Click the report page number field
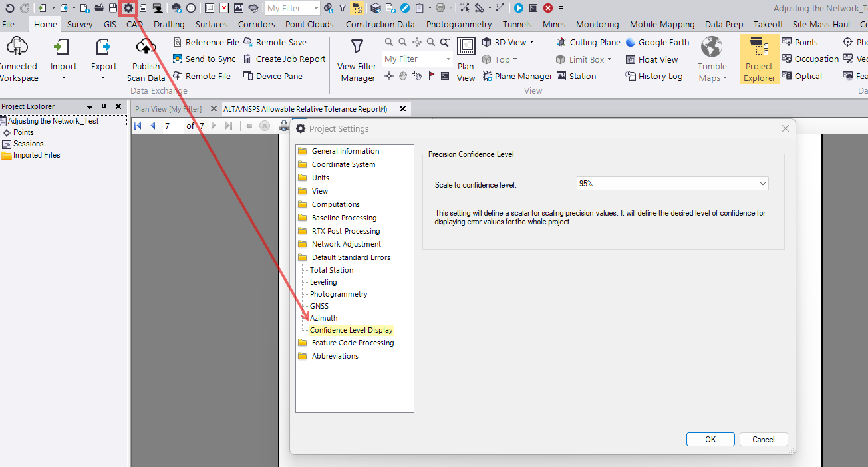 [173, 126]
